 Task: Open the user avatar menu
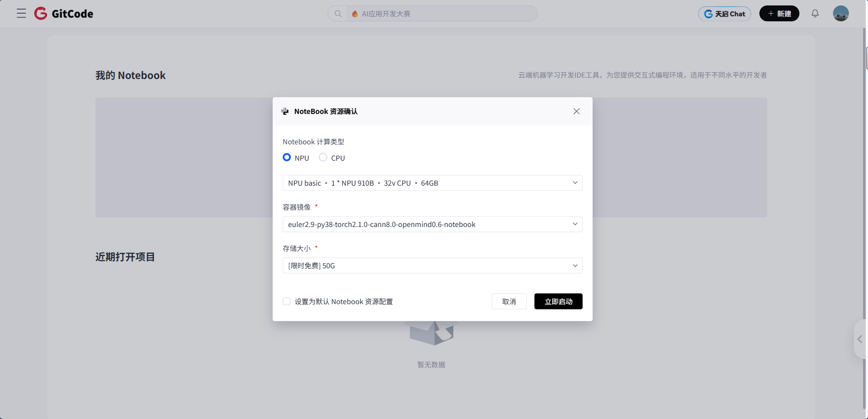point(840,14)
